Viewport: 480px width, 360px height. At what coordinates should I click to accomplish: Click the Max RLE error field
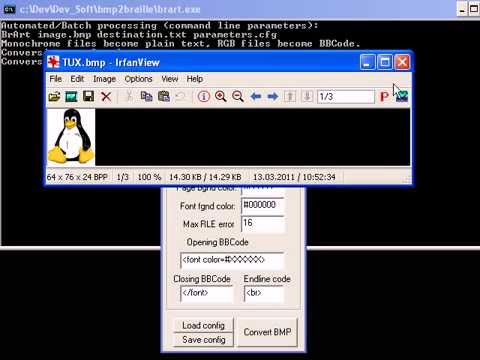pyautogui.click(x=263, y=223)
